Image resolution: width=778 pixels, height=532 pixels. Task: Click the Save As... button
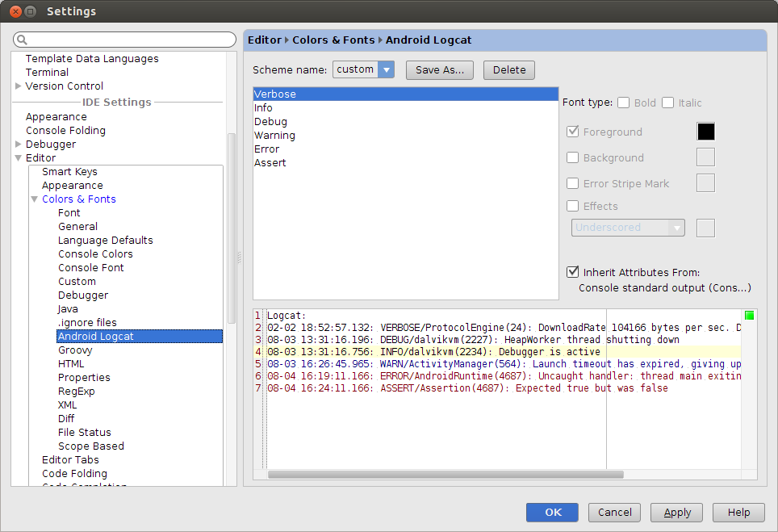[440, 70]
